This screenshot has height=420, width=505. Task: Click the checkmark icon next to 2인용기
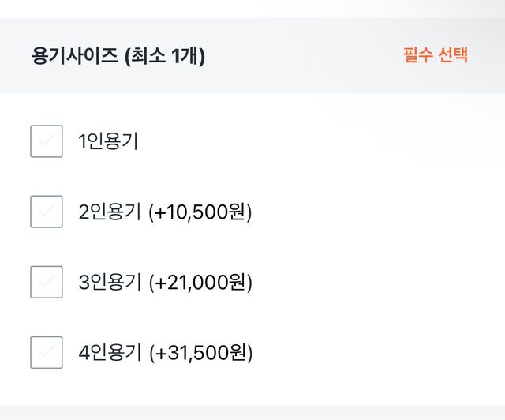tap(47, 212)
